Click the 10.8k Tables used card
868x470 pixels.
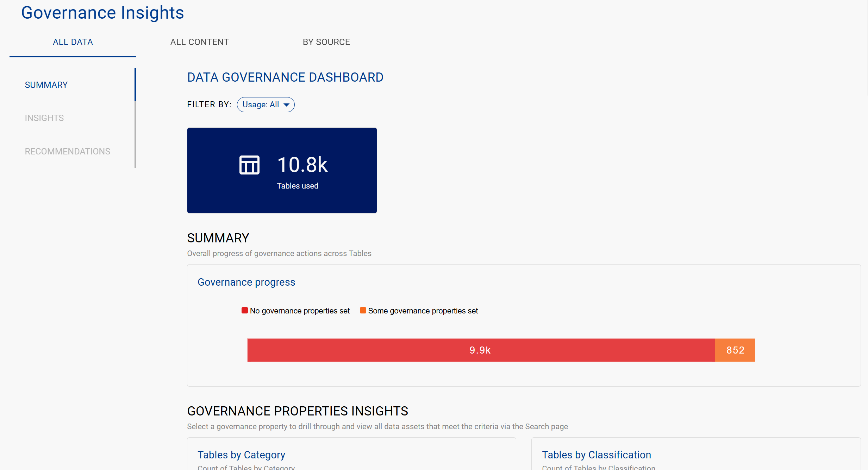[x=282, y=170]
